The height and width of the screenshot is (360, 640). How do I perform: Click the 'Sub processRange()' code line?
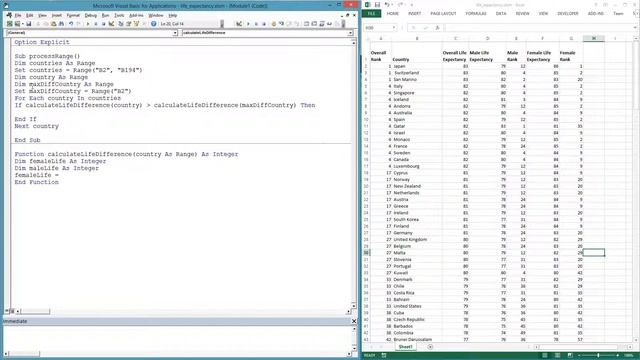pyautogui.click(x=47, y=56)
